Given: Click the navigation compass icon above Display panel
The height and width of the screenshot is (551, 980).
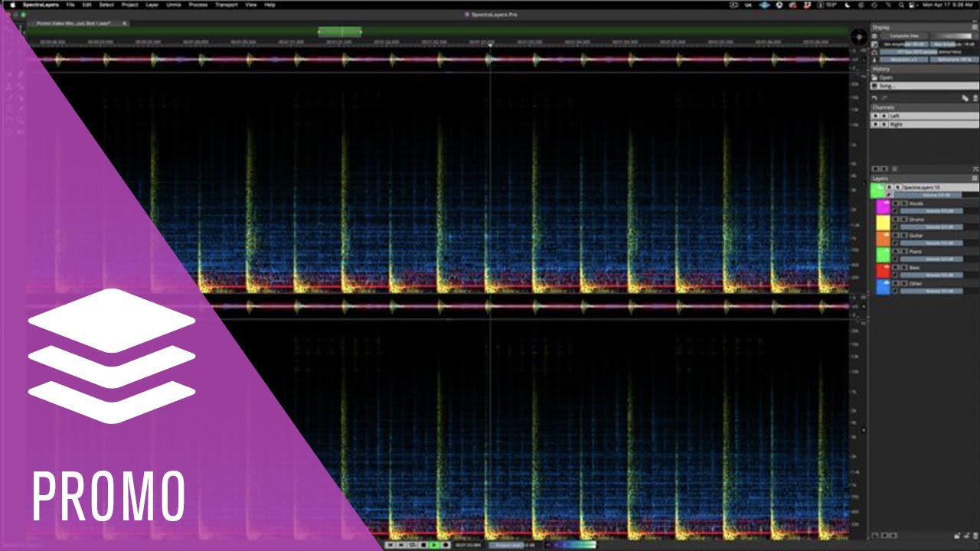Looking at the screenshot, I should coord(859,35).
